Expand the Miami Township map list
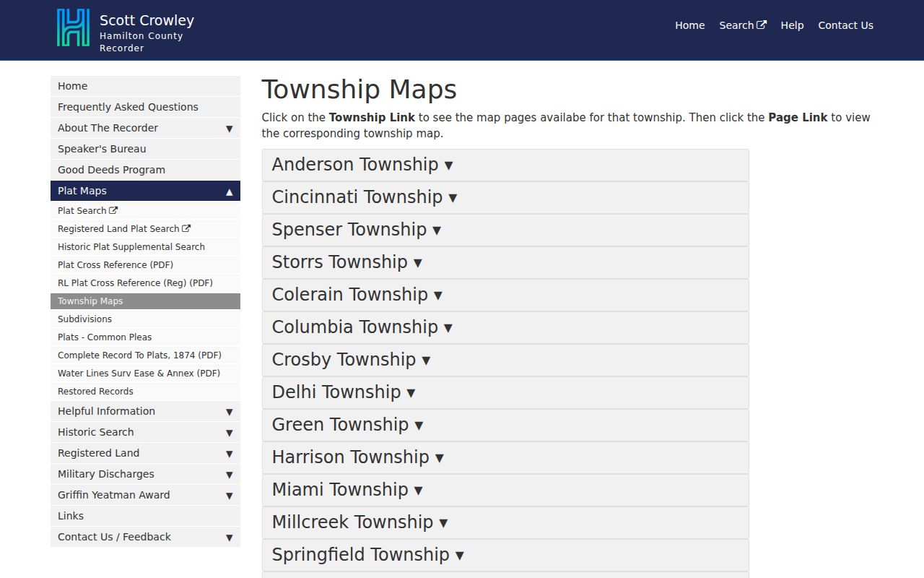Screen dimensions: 924x578 [505, 490]
